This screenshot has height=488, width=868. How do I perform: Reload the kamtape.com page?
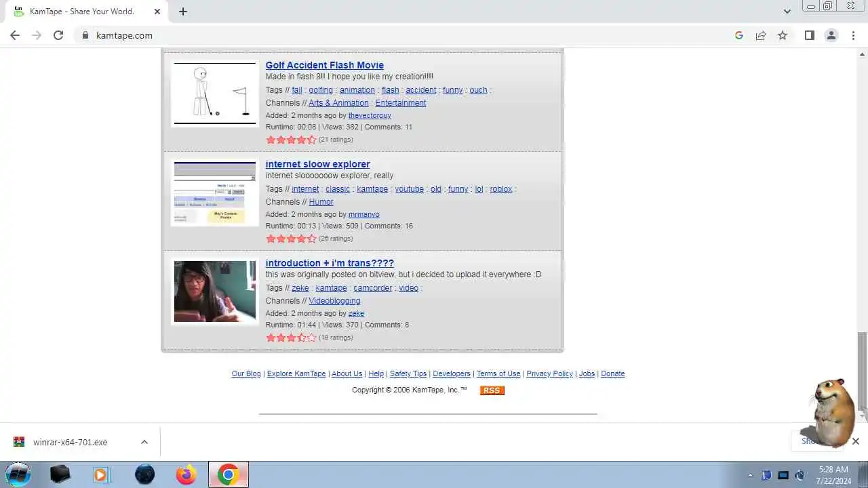coord(58,35)
